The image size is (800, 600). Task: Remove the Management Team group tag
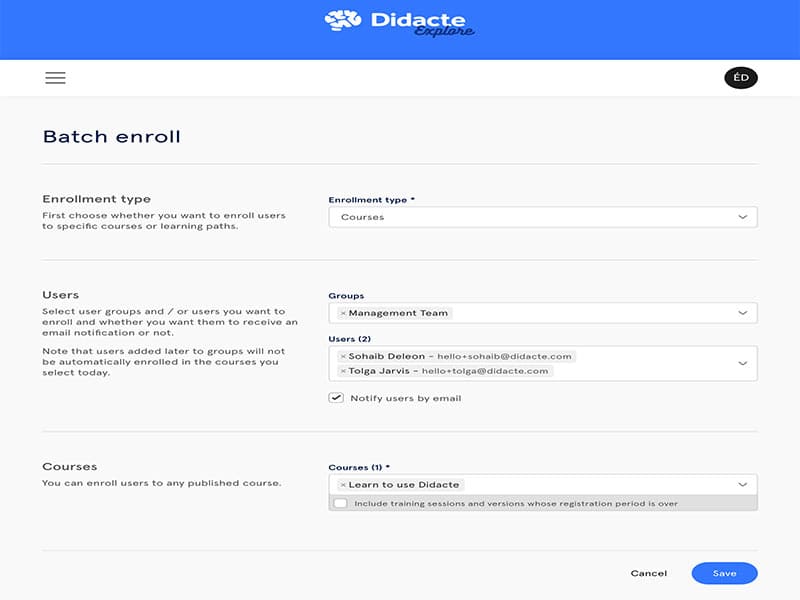click(343, 313)
